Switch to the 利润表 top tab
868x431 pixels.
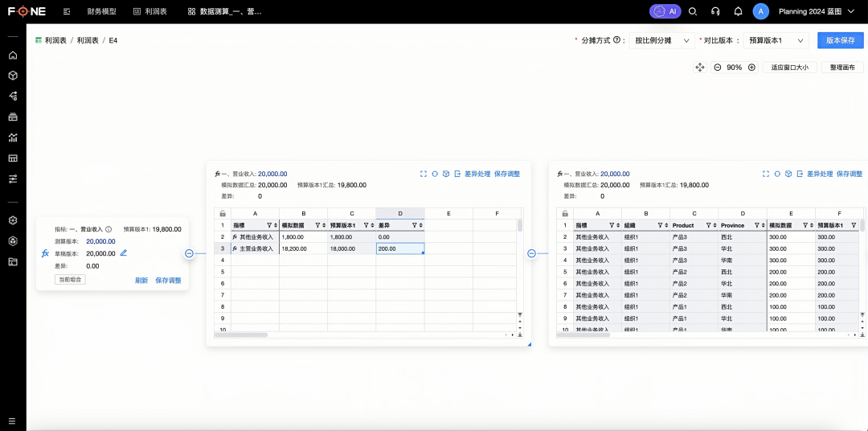coord(150,11)
